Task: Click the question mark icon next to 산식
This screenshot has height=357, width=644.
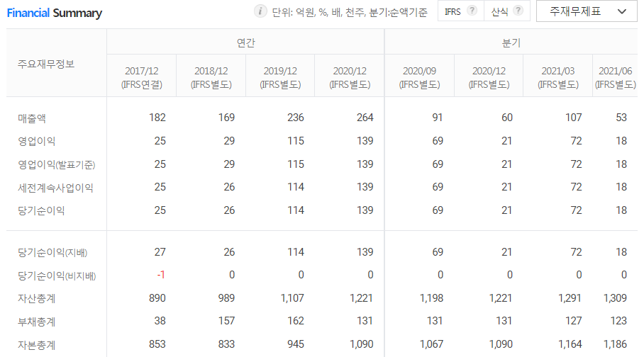Action: click(518, 11)
